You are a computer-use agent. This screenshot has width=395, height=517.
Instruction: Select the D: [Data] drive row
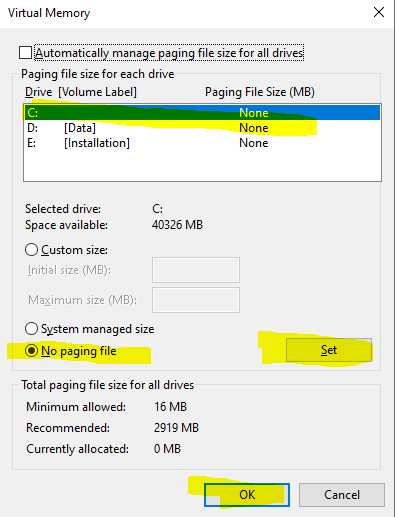coord(202,128)
